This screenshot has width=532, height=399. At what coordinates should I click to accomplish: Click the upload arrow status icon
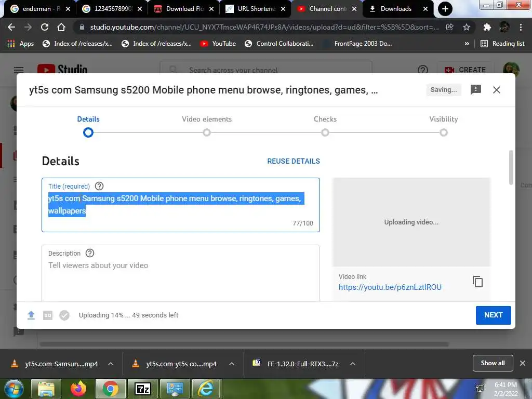pos(31,315)
